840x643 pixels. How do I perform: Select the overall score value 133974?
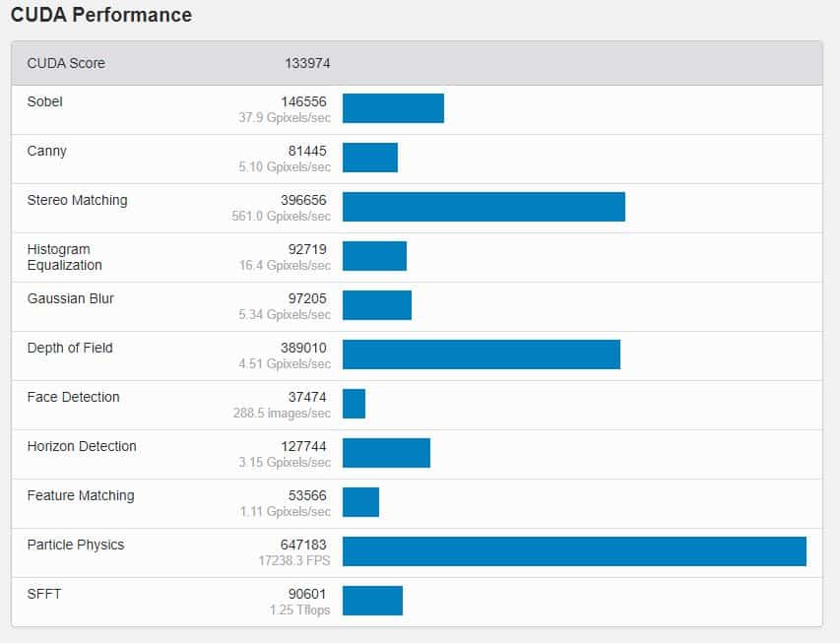click(x=307, y=63)
